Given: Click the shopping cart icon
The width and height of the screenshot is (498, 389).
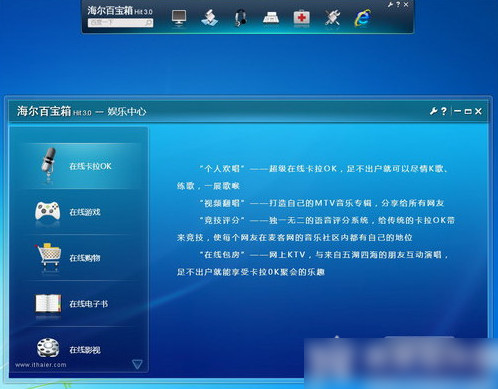Looking at the screenshot, I should [x=48, y=255].
